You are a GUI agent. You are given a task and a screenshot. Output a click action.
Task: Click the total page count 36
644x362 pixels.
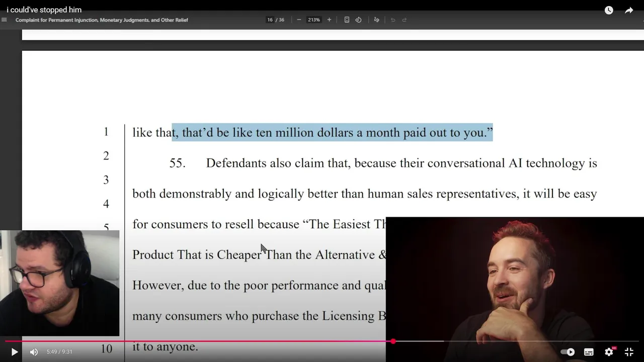(x=281, y=20)
